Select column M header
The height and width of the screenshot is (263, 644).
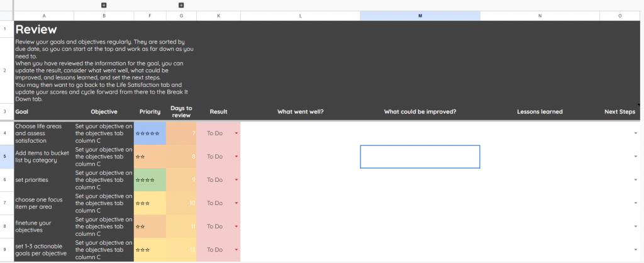pyautogui.click(x=420, y=16)
